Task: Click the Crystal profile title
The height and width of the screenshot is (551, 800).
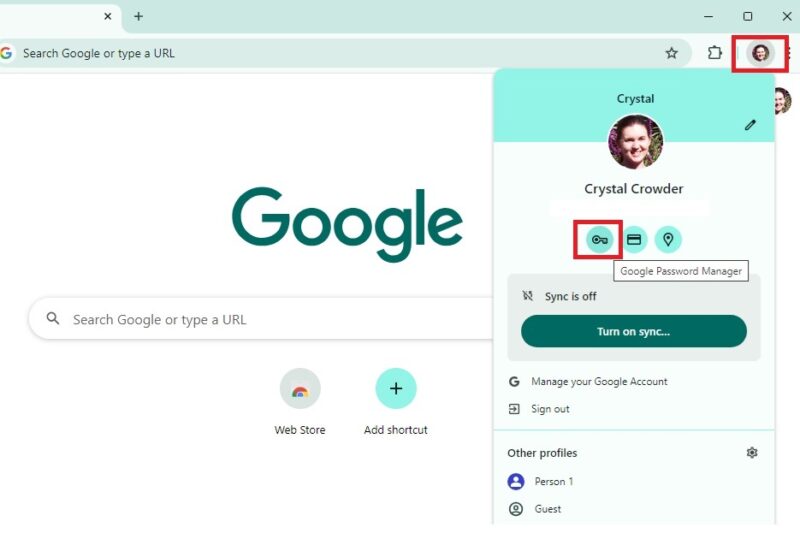Action: (635, 98)
